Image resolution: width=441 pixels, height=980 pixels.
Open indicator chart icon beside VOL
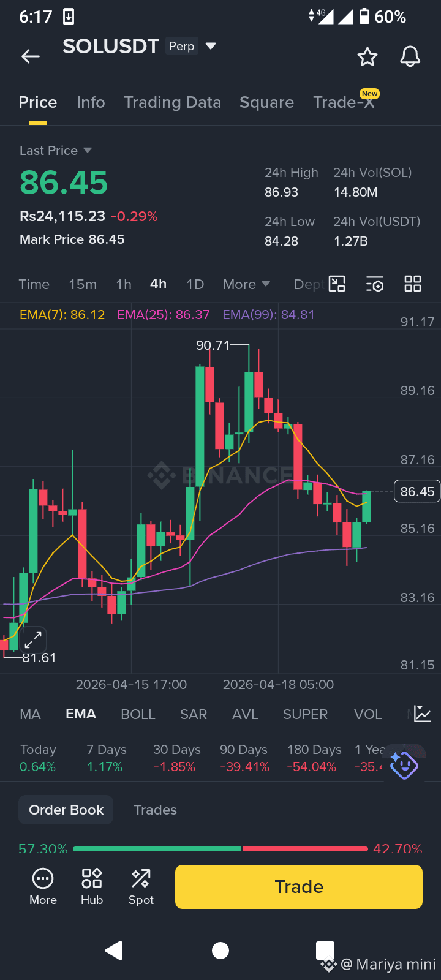pos(423,714)
